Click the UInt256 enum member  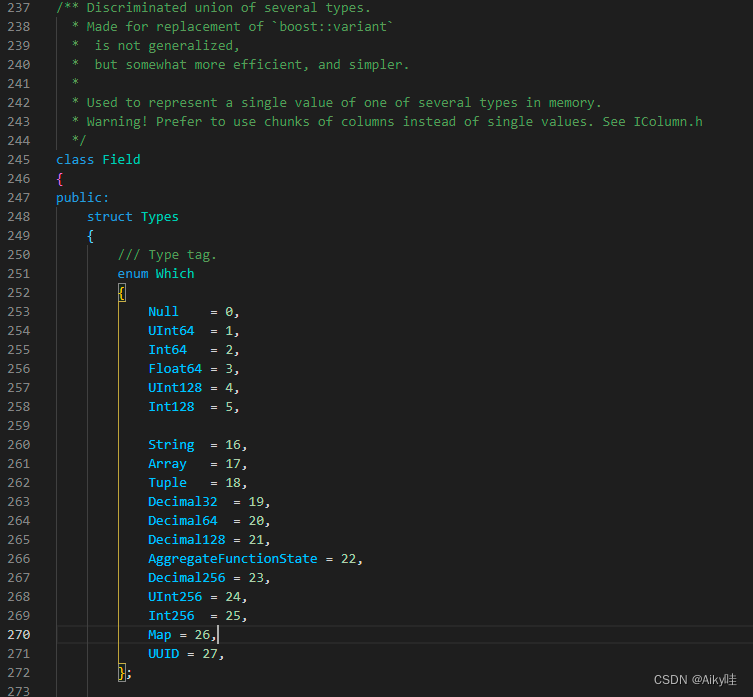[175, 597]
